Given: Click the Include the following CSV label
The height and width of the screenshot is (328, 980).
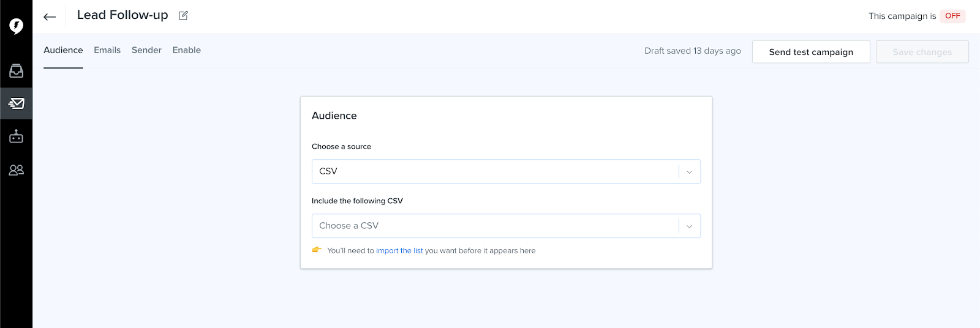Looking at the screenshot, I should click(x=357, y=201).
